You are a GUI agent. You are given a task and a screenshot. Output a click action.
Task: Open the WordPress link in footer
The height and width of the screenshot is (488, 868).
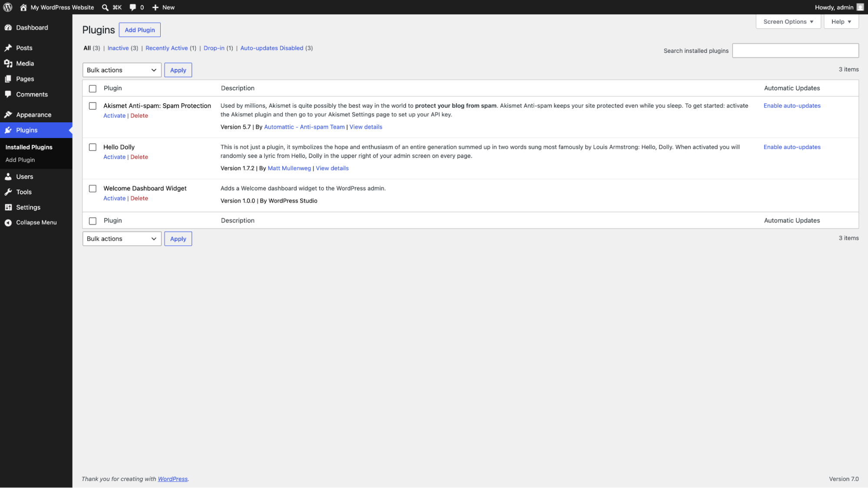(x=173, y=479)
